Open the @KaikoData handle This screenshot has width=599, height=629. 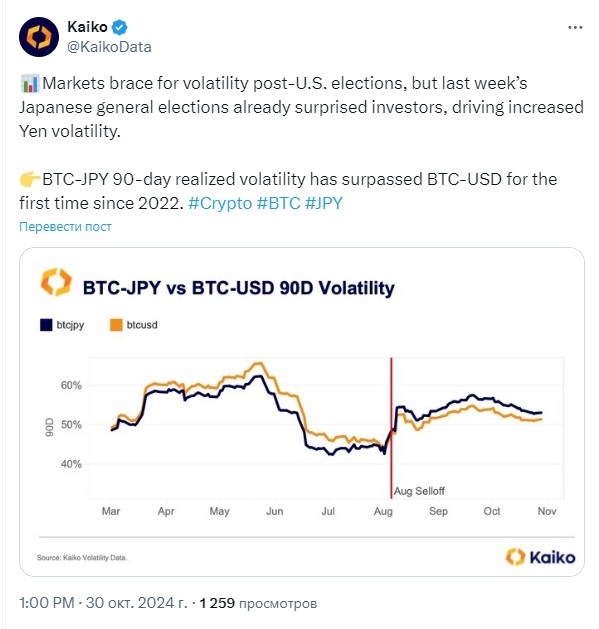pos(110,47)
